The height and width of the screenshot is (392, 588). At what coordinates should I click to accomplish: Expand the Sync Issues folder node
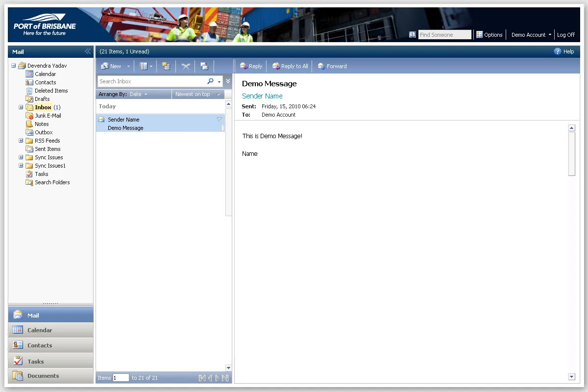21,157
